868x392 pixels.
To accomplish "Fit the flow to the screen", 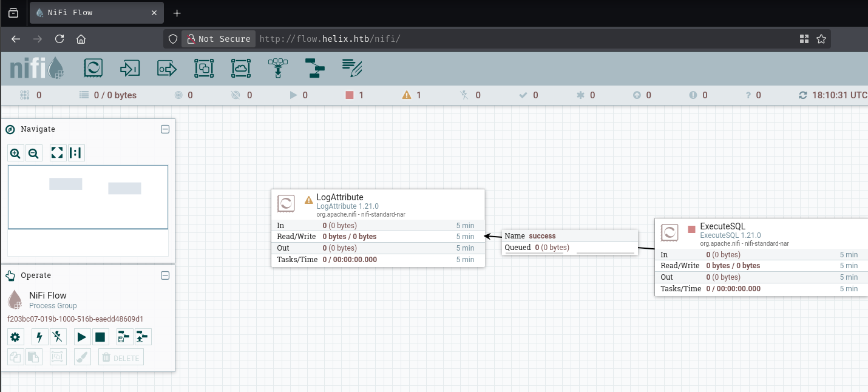I will coord(58,153).
